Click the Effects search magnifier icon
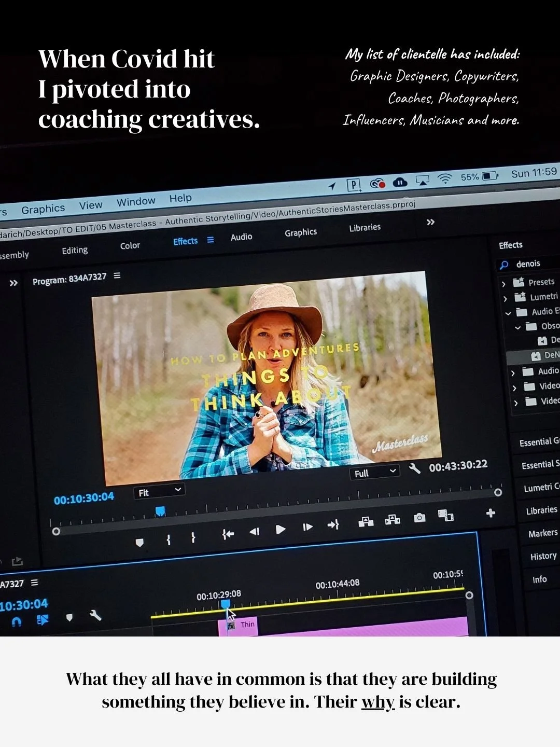Viewport: 560px width, 747px height. tap(503, 265)
